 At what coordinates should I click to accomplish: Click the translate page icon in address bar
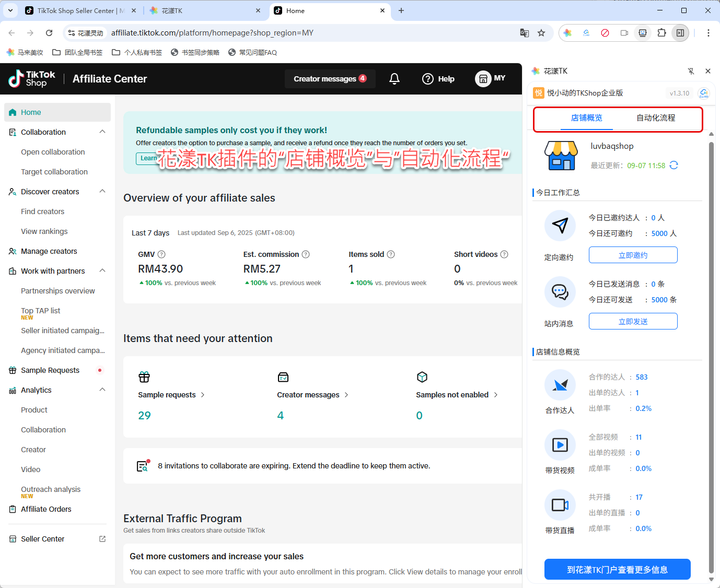(524, 33)
